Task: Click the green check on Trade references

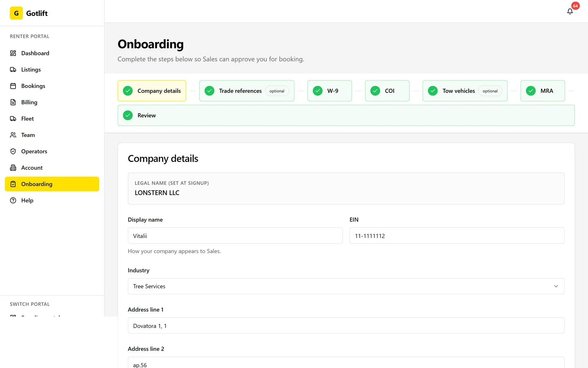Action: 209,91
